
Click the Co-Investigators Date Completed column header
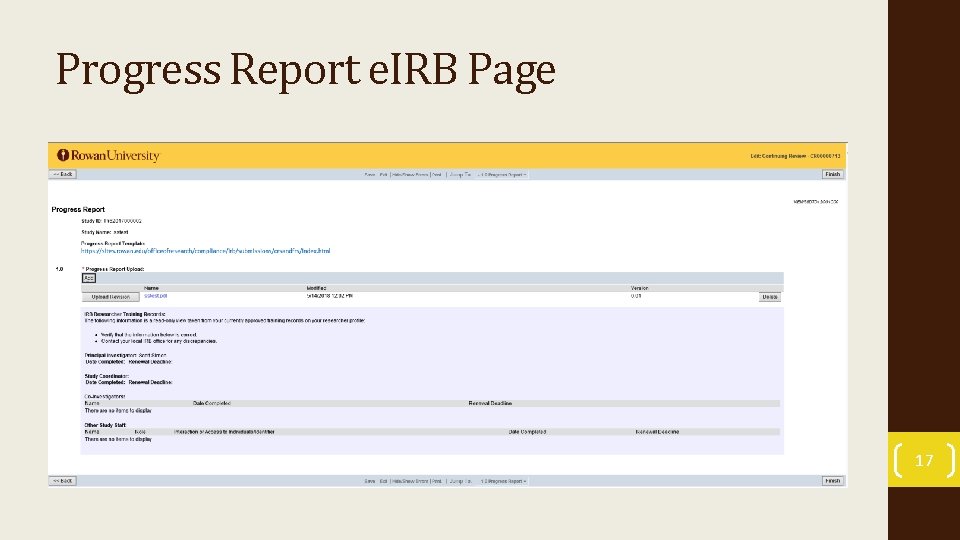point(212,403)
